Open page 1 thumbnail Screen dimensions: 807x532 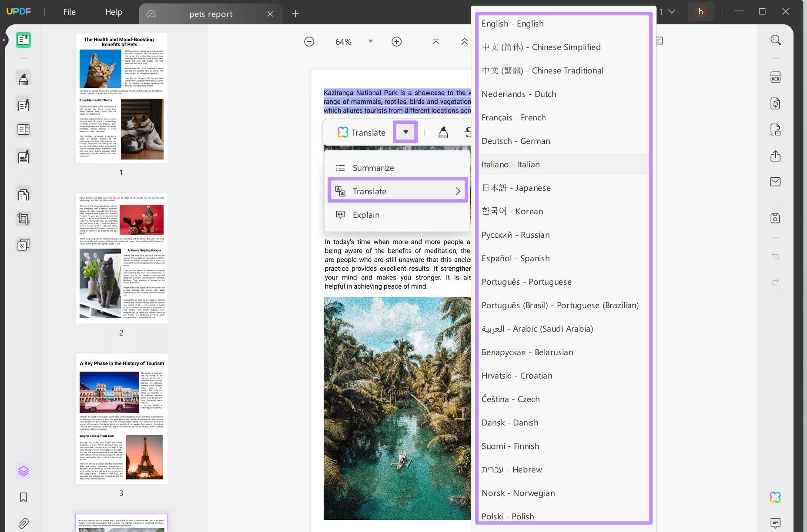(121, 98)
